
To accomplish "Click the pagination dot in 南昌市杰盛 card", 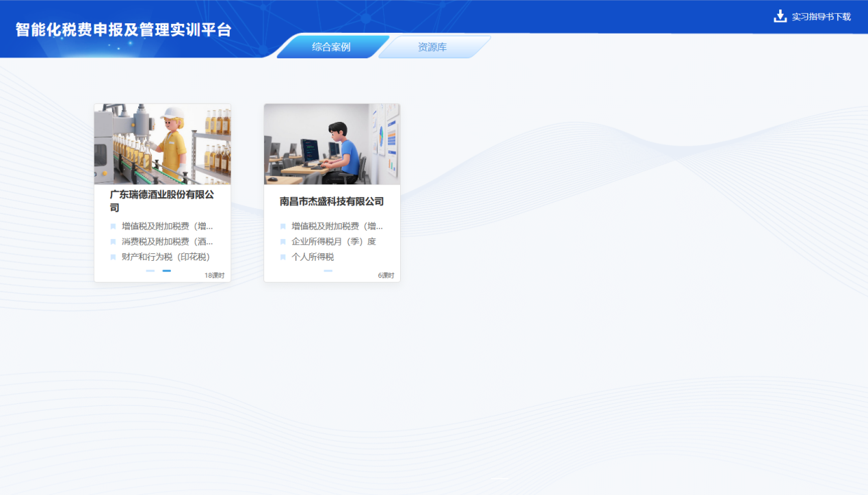I will (328, 271).
